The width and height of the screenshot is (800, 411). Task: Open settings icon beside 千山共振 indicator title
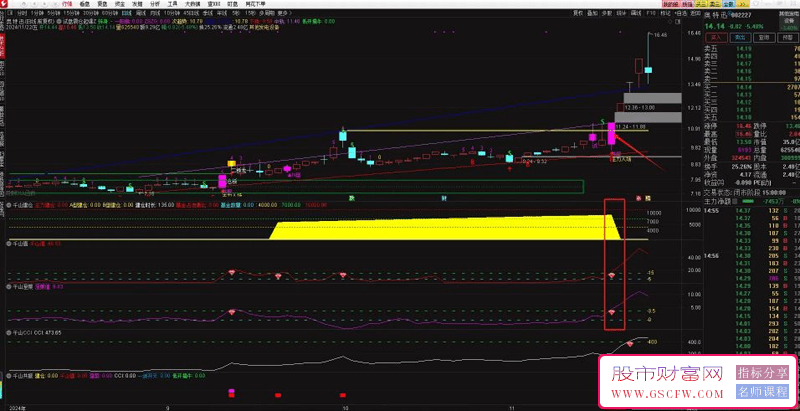coord(8,375)
